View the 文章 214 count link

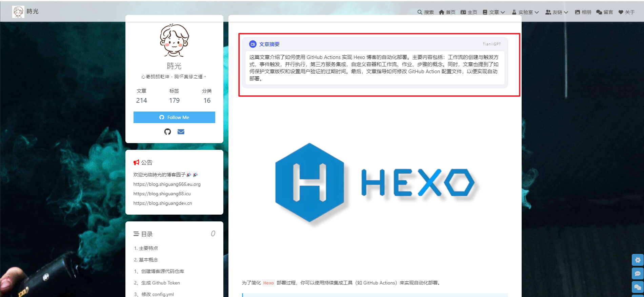[x=142, y=96]
